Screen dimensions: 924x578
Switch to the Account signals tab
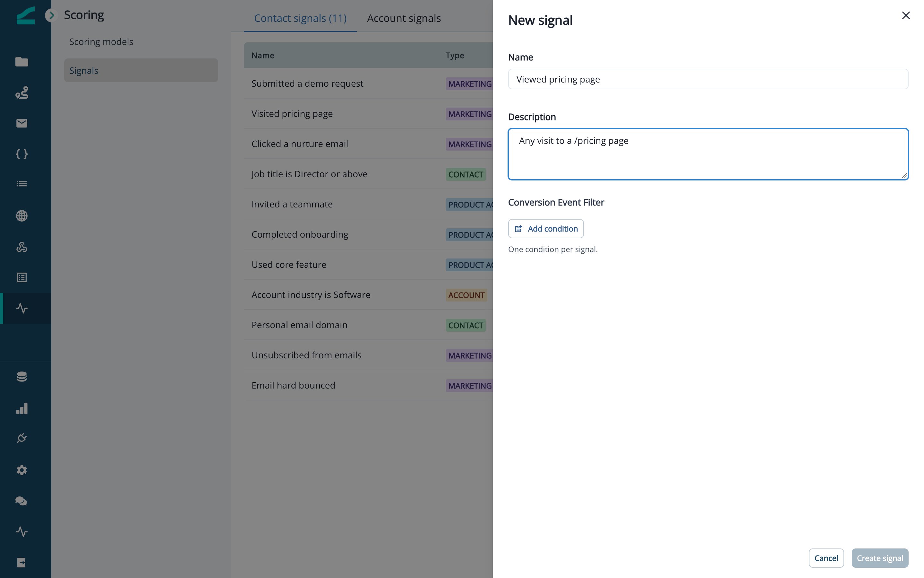[404, 18]
